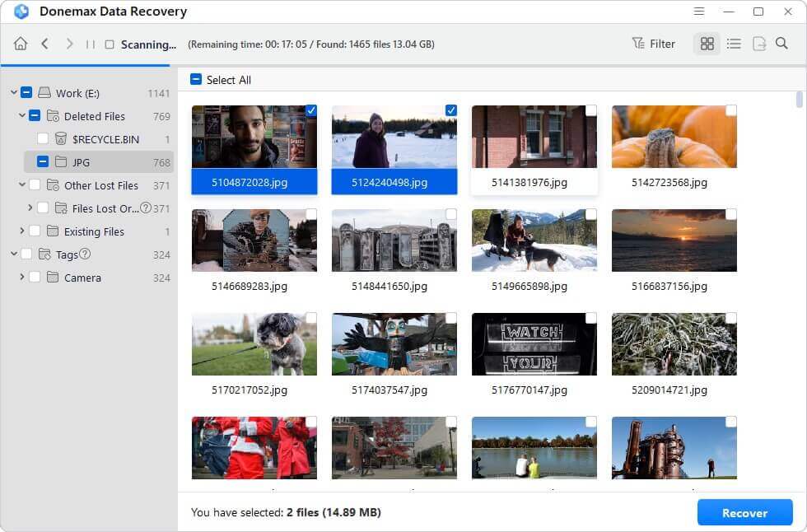Go back using the left arrow

pyautogui.click(x=44, y=44)
